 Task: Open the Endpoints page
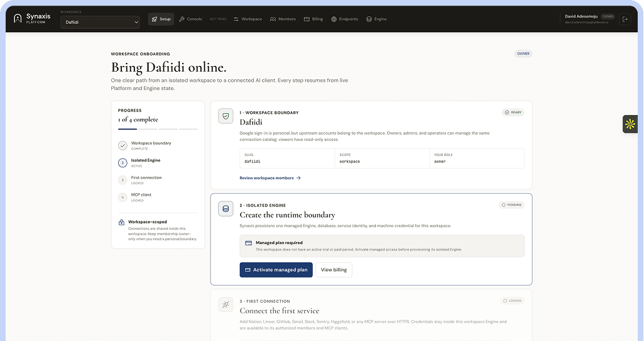click(x=344, y=19)
